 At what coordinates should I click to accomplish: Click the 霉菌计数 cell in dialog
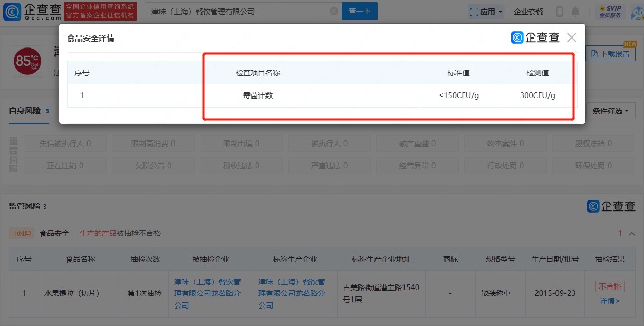click(258, 96)
